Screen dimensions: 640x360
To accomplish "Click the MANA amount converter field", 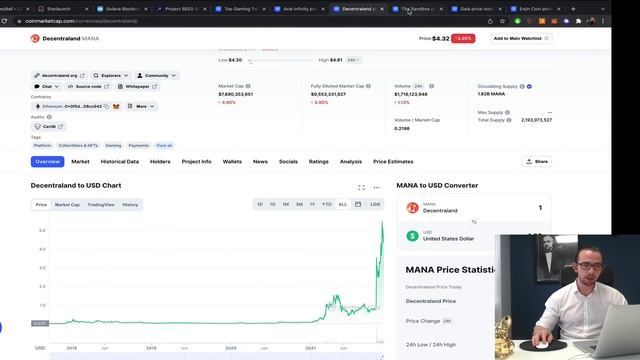I will (x=474, y=208).
